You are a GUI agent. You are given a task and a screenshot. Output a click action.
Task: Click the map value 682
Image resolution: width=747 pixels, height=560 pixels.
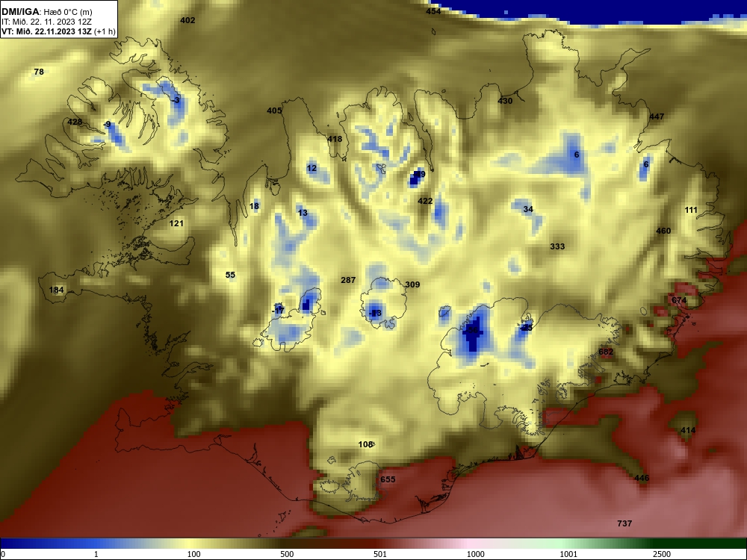(606, 352)
